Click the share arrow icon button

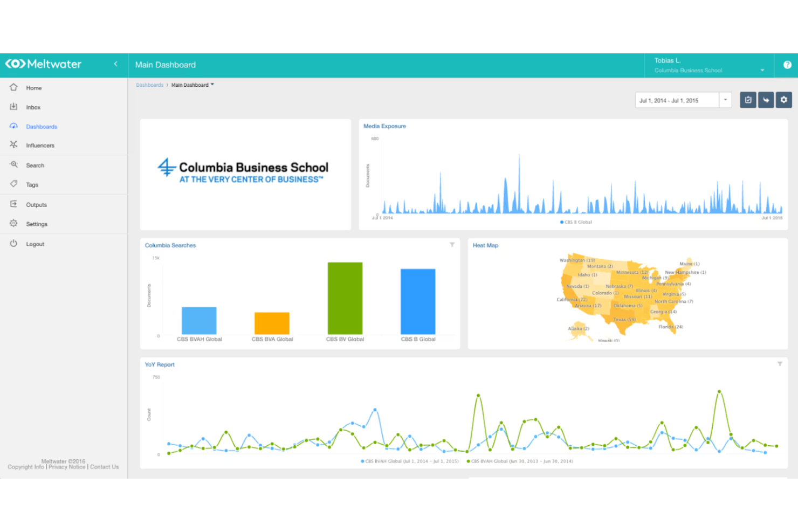tap(766, 100)
